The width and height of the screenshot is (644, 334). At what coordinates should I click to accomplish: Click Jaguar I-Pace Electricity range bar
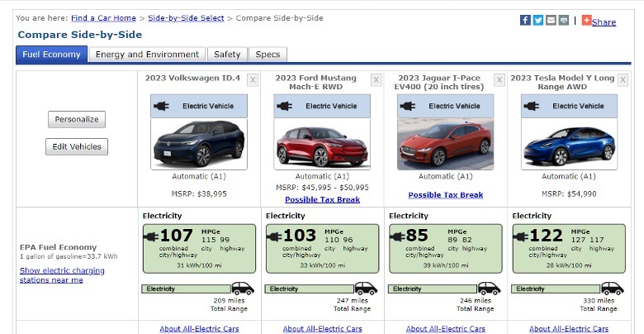(x=433, y=289)
